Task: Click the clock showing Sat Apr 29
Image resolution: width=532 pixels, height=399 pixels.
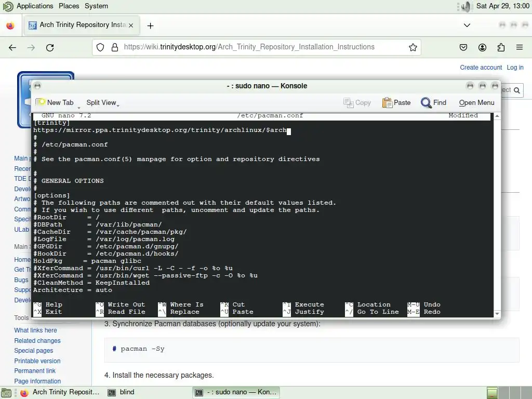Action: pyautogui.click(x=502, y=6)
